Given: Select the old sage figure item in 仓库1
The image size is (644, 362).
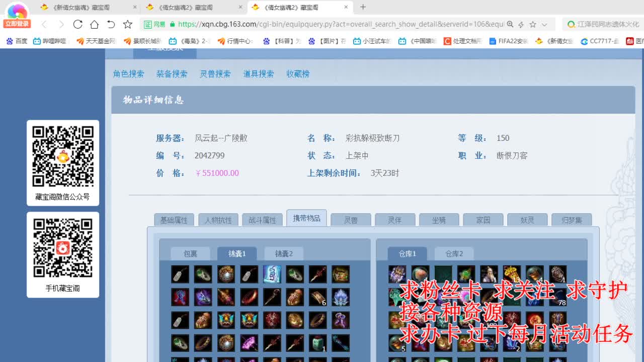Looking at the screenshot, I should click(489, 274).
